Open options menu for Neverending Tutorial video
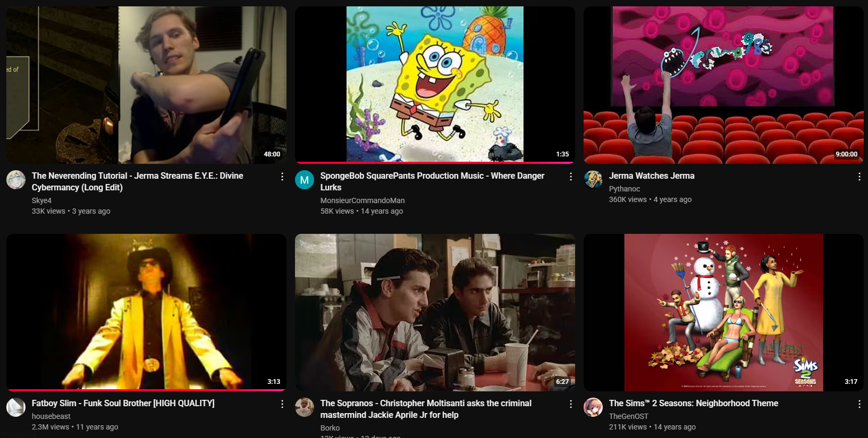 click(282, 177)
